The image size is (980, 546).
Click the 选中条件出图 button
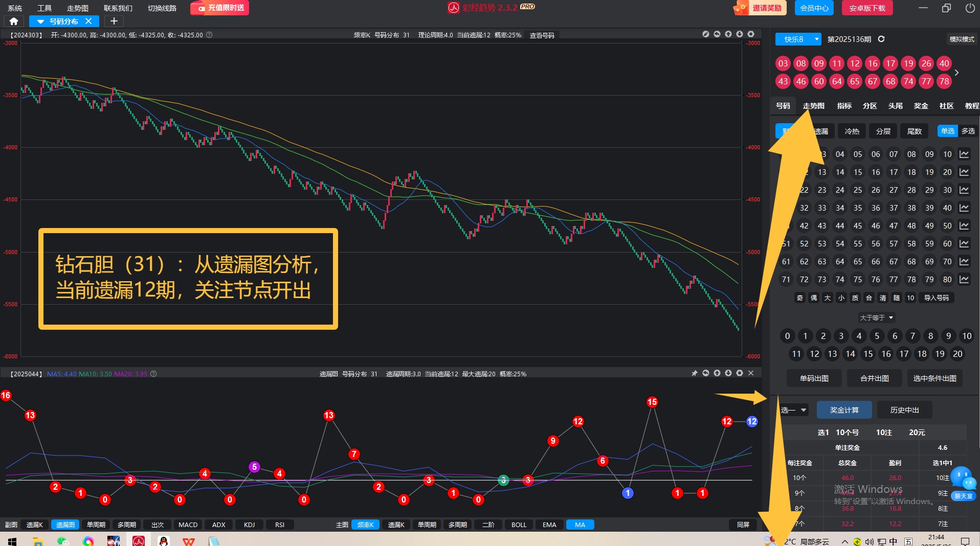tap(935, 378)
